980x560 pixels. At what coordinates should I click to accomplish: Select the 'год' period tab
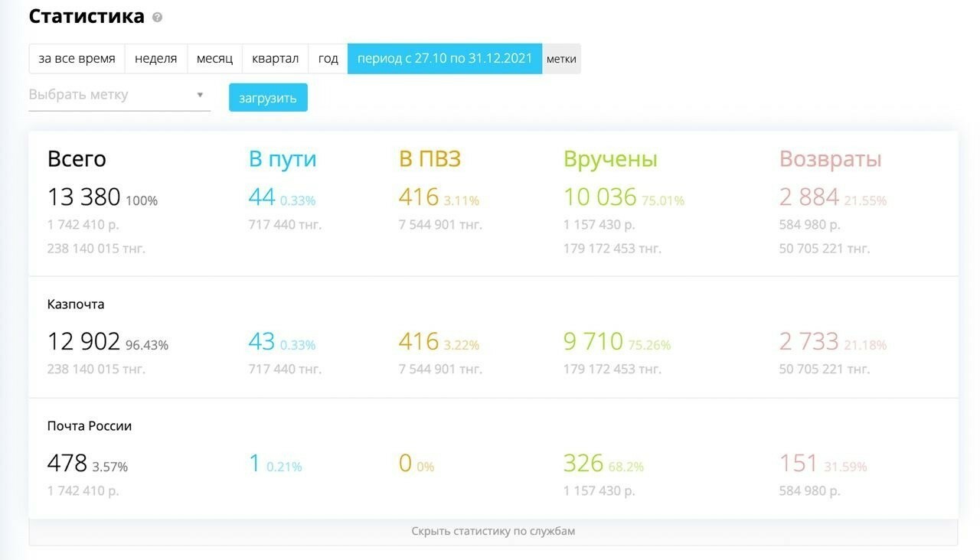(328, 58)
